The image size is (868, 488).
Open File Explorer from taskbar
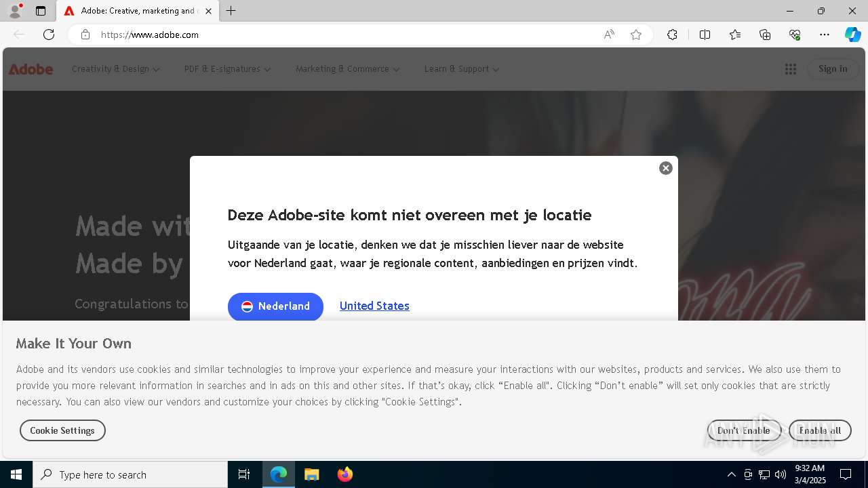tap(311, 474)
